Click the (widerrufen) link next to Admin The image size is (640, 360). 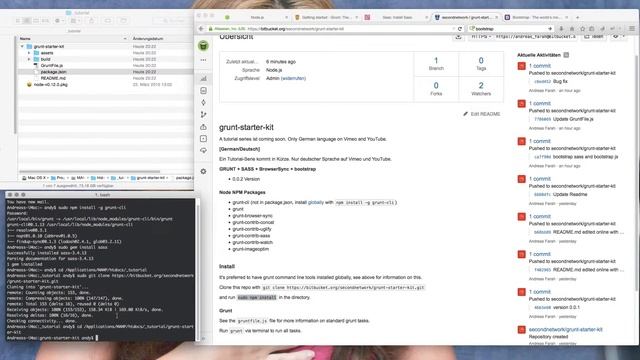293,78
